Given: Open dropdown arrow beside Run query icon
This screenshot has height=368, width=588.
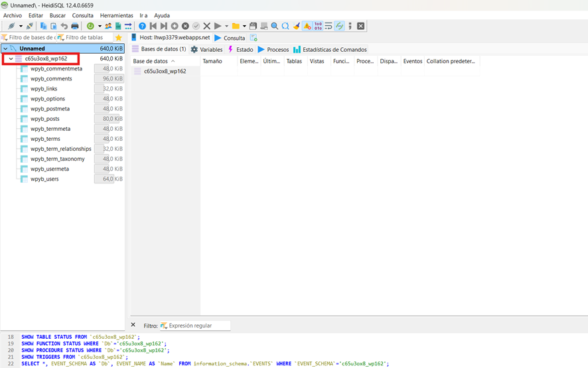Looking at the screenshot, I should coord(226,26).
